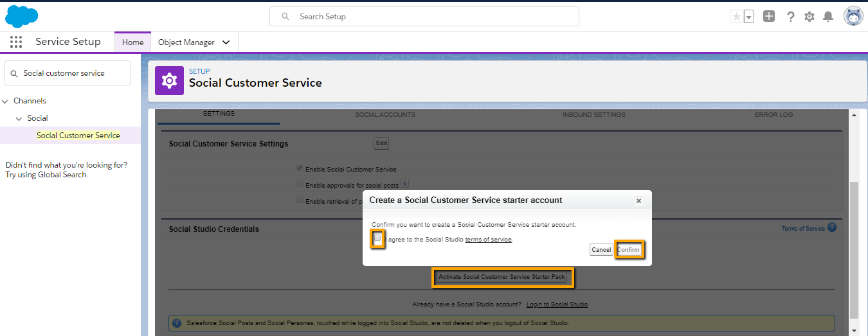868x336 pixels.
Task: Collapse the Channels tree node
Action: point(5,101)
